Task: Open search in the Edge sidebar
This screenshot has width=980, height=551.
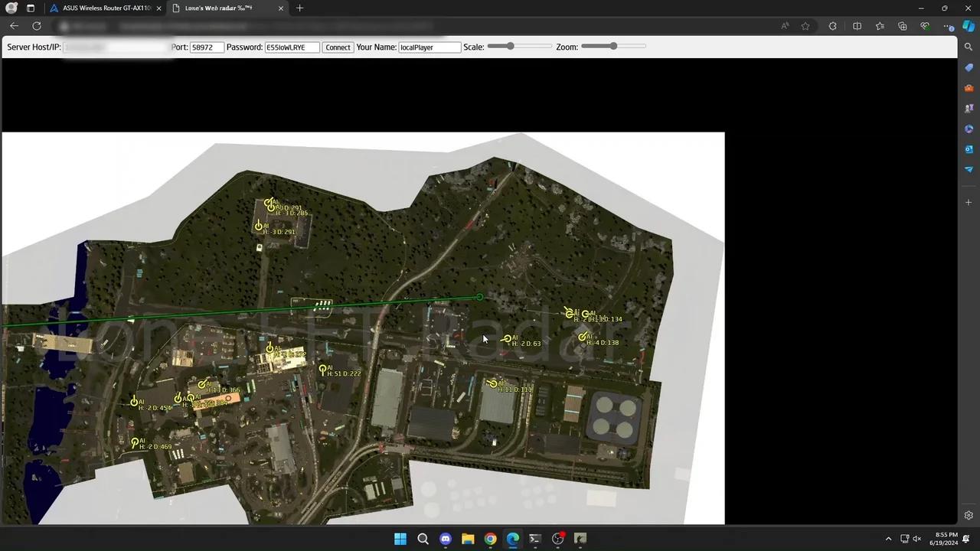Action: pyautogui.click(x=969, y=48)
